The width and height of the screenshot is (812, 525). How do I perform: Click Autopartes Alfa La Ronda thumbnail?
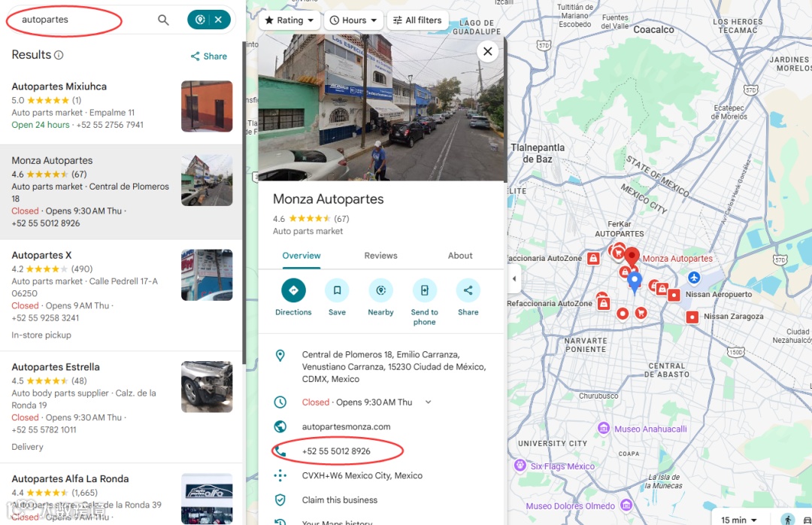point(207,499)
